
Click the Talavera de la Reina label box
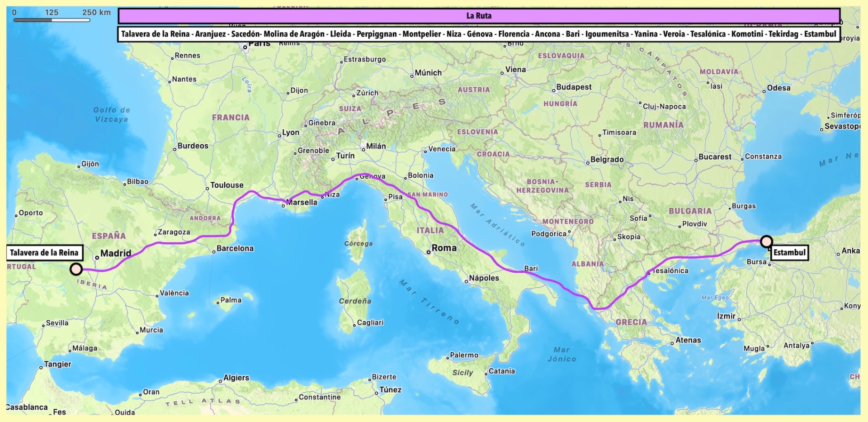44,253
